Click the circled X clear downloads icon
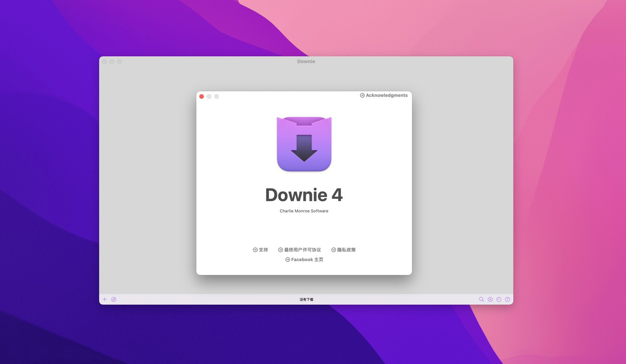The width and height of the screenshot is (626, 364). coord(490,299)
